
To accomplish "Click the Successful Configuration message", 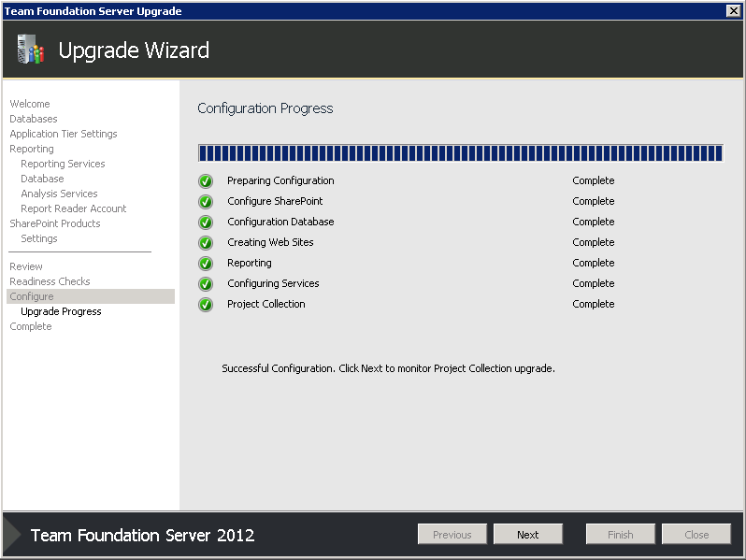I will click(388, 368).
